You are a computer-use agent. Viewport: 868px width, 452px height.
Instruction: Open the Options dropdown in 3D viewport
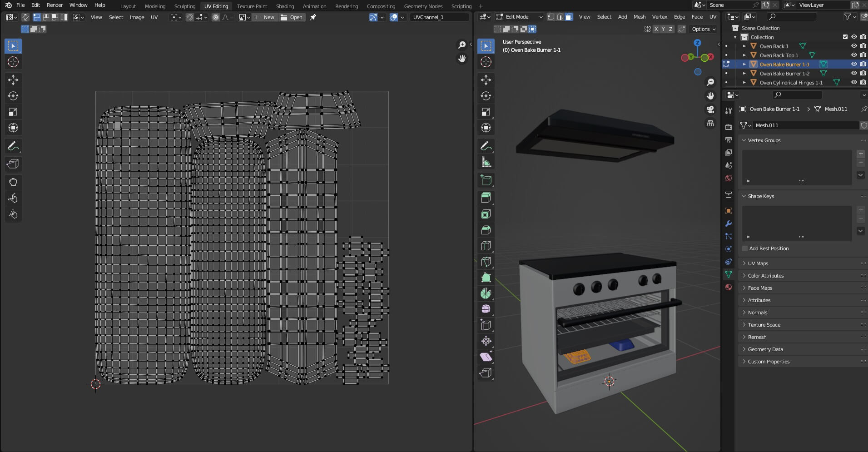pos(703,29)
